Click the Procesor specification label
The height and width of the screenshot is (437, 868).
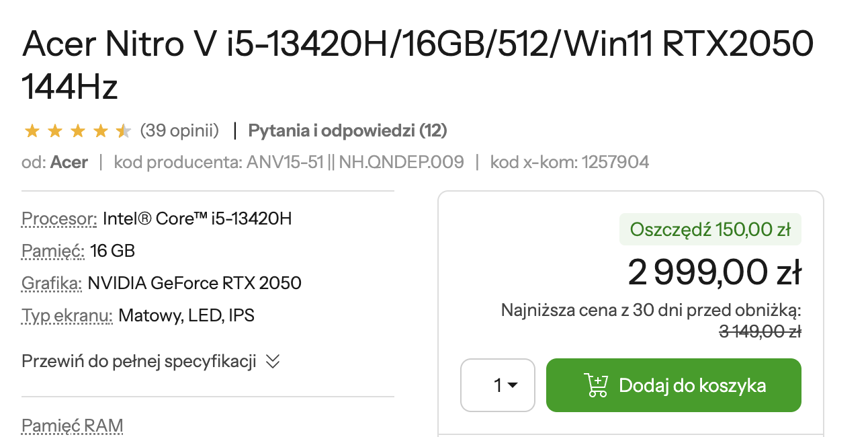(x=60, y=218)
